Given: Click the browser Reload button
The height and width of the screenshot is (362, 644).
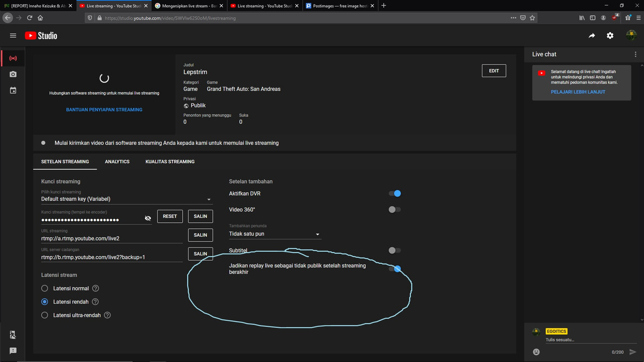Looking at the screenshot, I should click(x=30, y=18).
